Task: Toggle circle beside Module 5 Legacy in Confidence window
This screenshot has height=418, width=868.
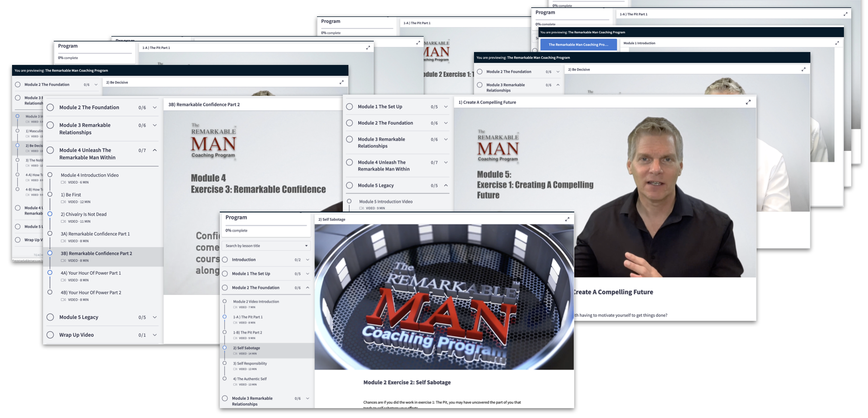Action: [x=50, y=317]
